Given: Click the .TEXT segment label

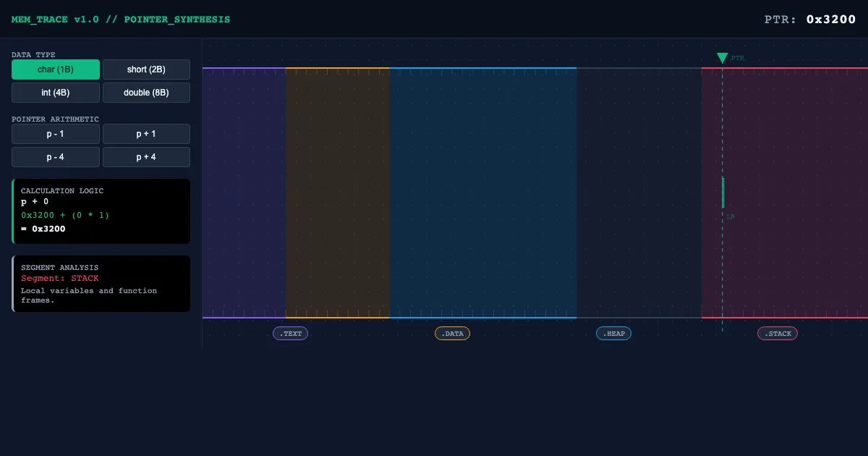Looking at the screenshot, I should pyautogui.click(x=290, y=334).
